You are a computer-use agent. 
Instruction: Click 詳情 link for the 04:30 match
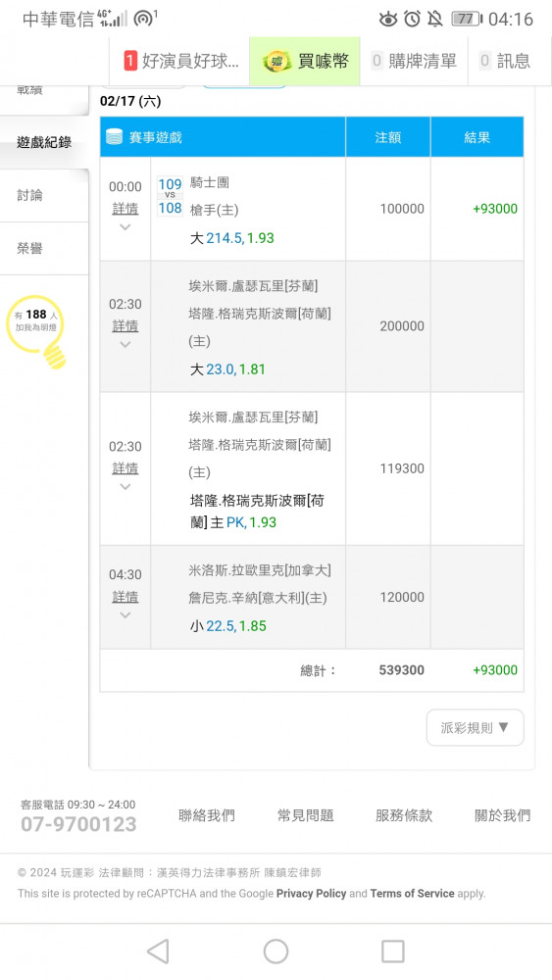[125, 598]
